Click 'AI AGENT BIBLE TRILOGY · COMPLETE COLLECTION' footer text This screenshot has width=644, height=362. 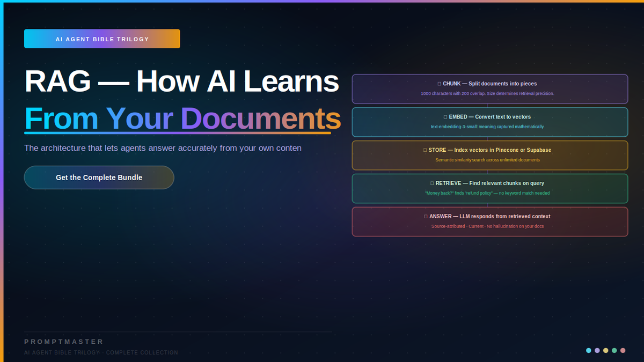pyautogui.click(x=101, y=353)
